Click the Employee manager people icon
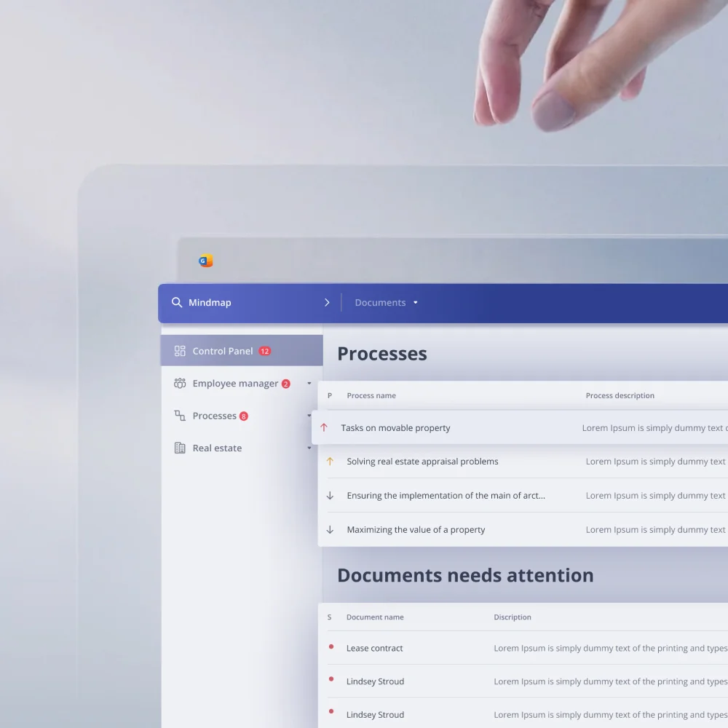This screenshot has width=728, height=728. [x=180, y=384]
